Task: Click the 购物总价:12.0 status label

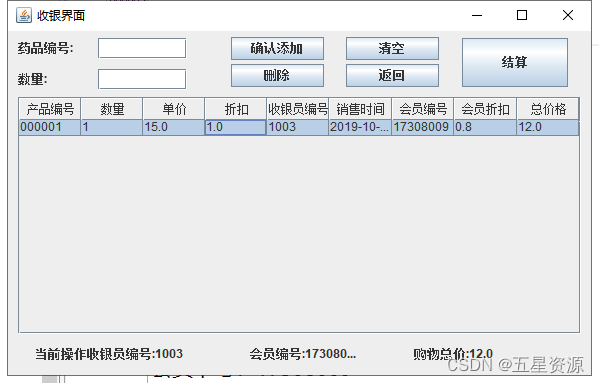Action: [453, 354]
